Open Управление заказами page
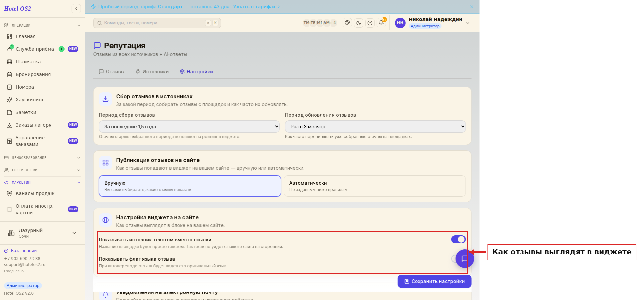The height and width of the screenshot is (300, 644). [x=42, y=141]
